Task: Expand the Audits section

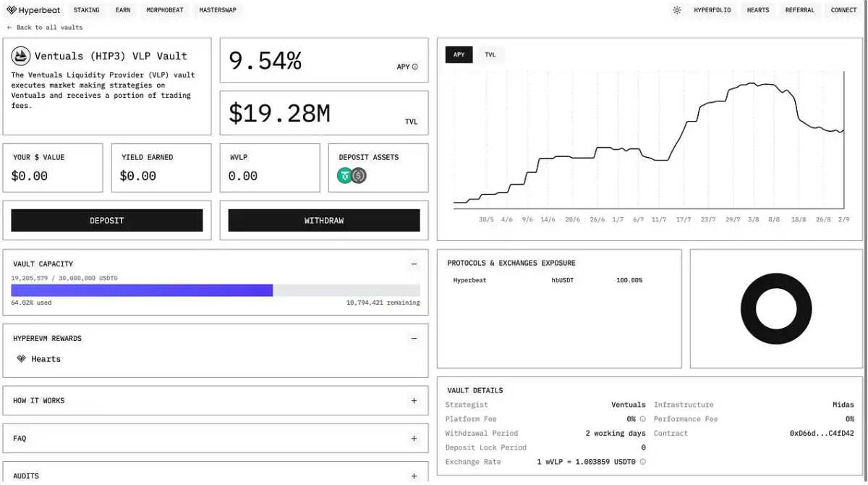Action: click(x=414, y=476)
